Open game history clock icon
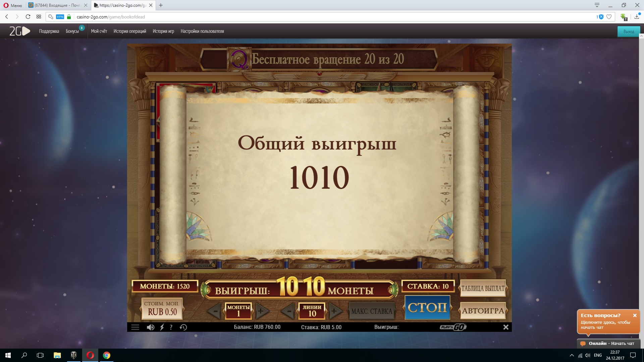Screen dimensions: 644x362 (x=183, y=327)
